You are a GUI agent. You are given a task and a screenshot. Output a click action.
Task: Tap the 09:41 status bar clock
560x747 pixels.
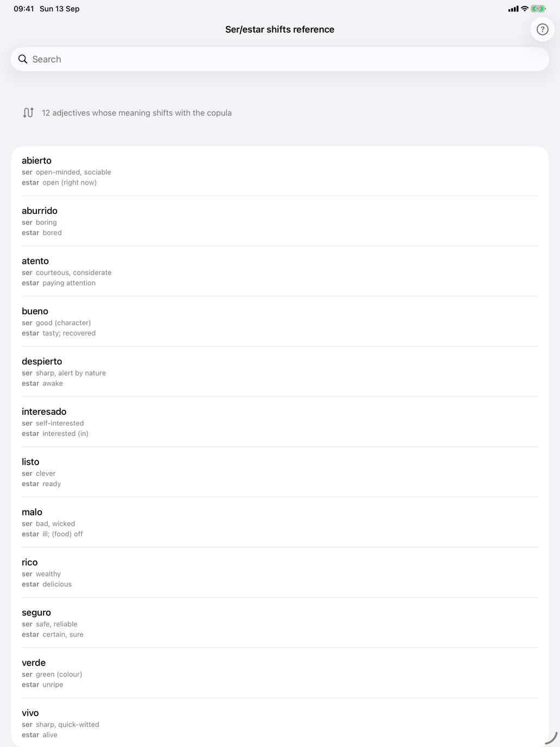click(x=24, y=9)
